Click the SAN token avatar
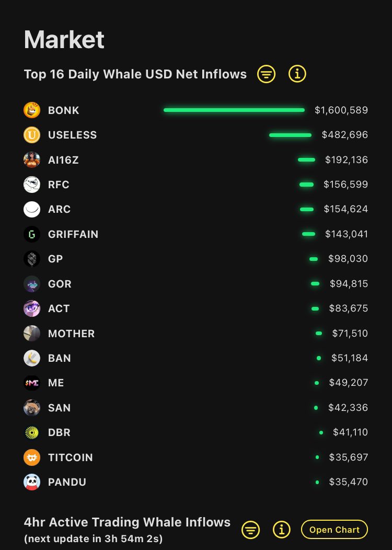392x550 pixels. [x=32, y=408]
